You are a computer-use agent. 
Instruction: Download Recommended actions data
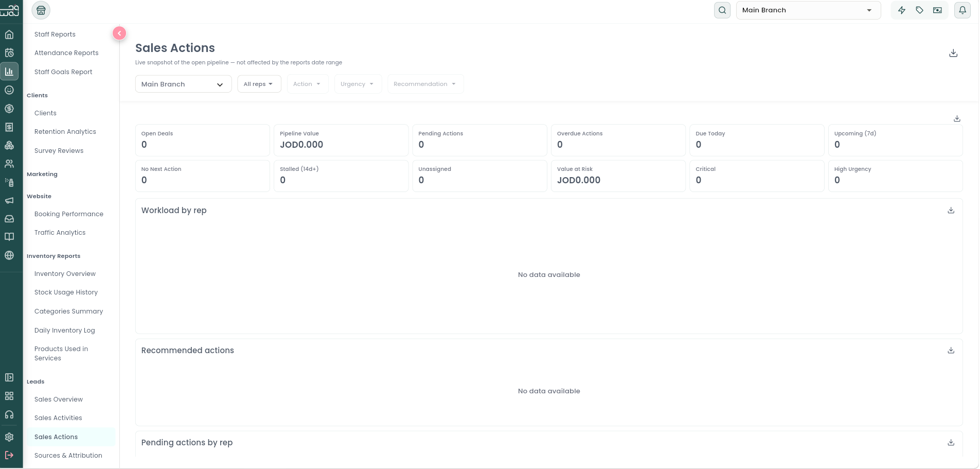[951, 351]
